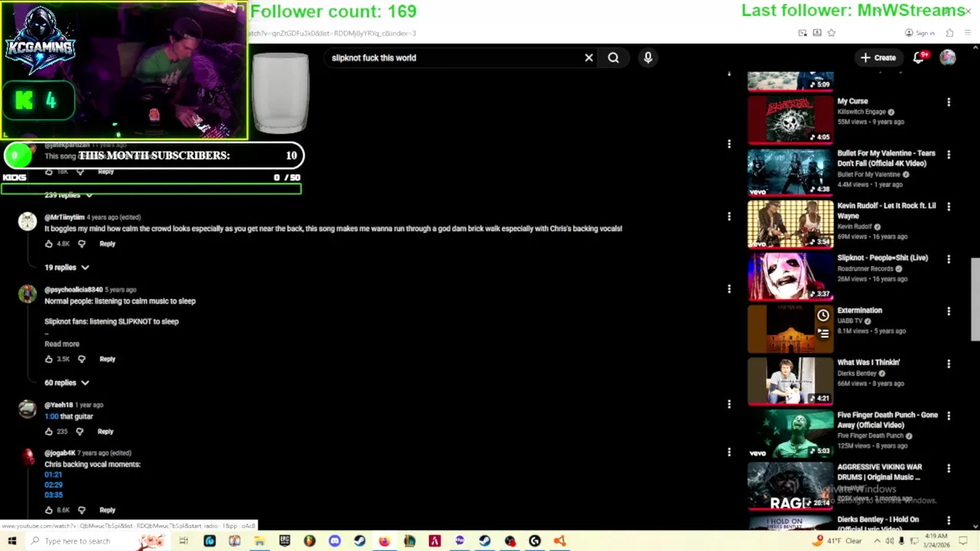Like the @Yaeh18 comment
Image resolution: width=980 pixels, height=551 pixels.
tap(49, 432)
